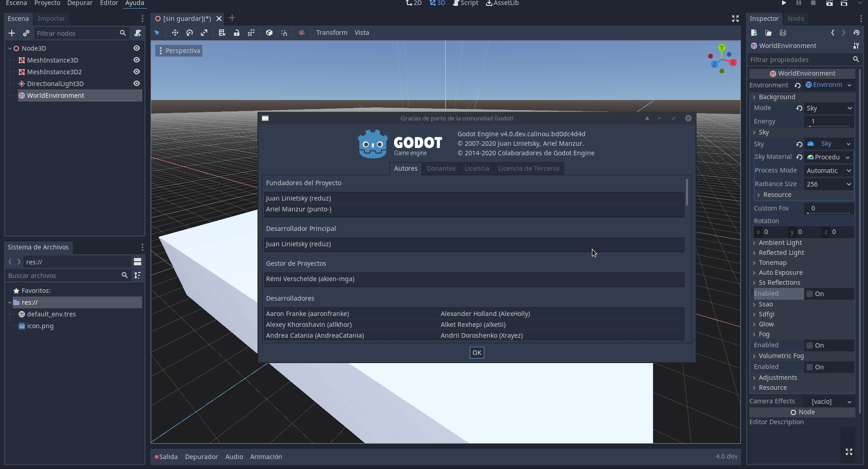868x469 pixels.
Task: Click Custom Fov value slider field
Action: (829, 208)
